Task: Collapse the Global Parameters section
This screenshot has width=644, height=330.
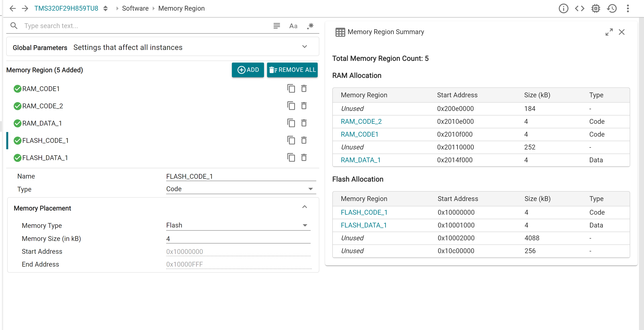Action: coord(304,46)
